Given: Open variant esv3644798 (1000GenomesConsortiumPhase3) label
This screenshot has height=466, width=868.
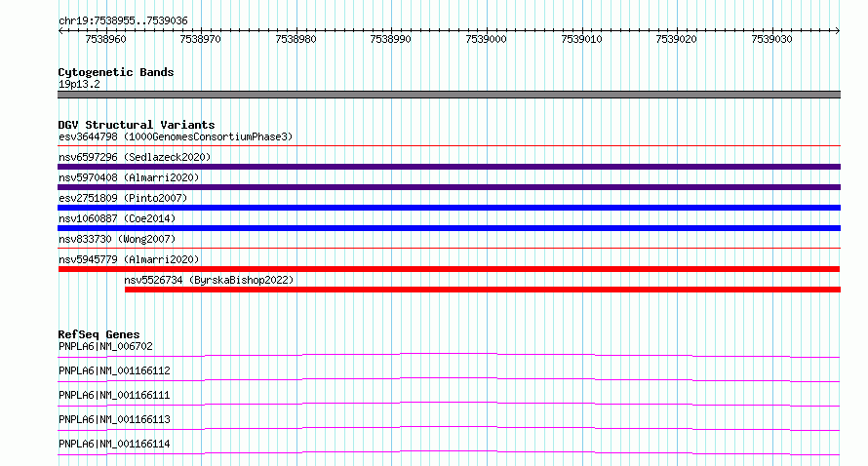Looking at the screenshot, I should pyautogui.click(x=176, y=136).
